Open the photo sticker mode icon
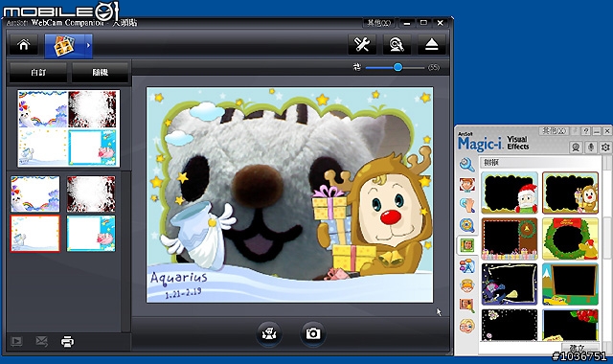 (x=64, y=46)
